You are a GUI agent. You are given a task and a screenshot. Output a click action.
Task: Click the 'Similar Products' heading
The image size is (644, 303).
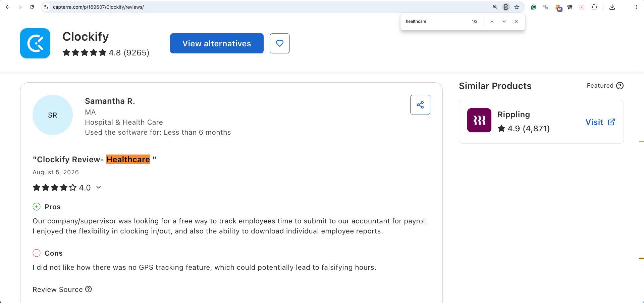pyautogui.click(x=495, y=86)
